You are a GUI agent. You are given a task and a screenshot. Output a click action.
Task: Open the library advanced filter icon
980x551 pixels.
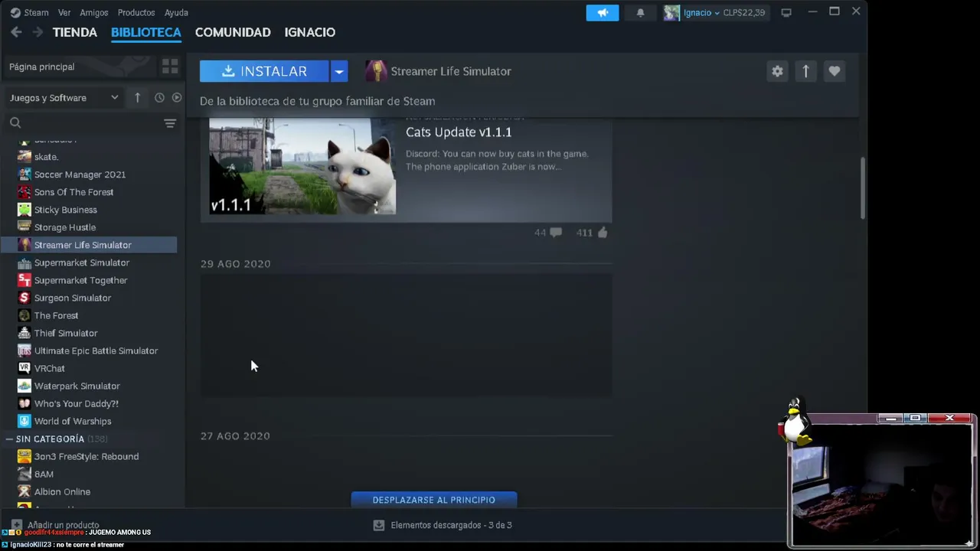[170, 122]
